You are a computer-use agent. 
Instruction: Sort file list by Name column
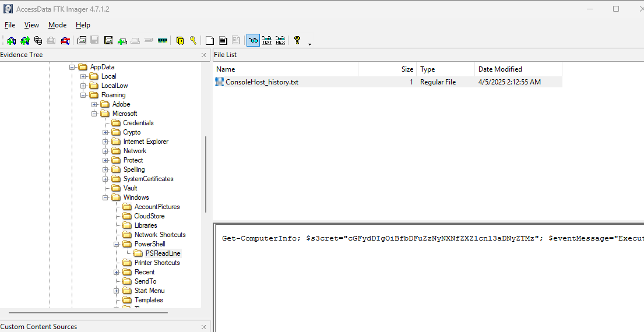tap(286, 69)
